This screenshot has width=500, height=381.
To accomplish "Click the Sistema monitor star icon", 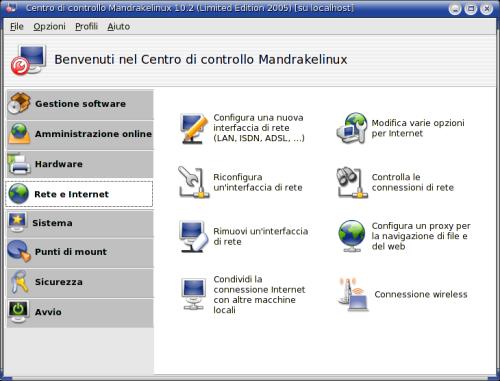I will pos(17,222).
